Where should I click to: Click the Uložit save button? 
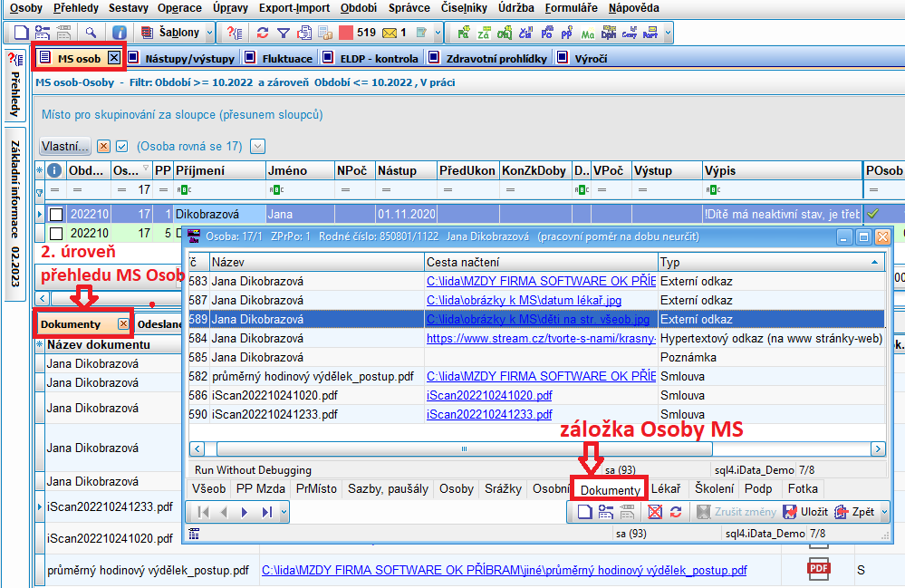pyautogui.click(x=805, y=512)
